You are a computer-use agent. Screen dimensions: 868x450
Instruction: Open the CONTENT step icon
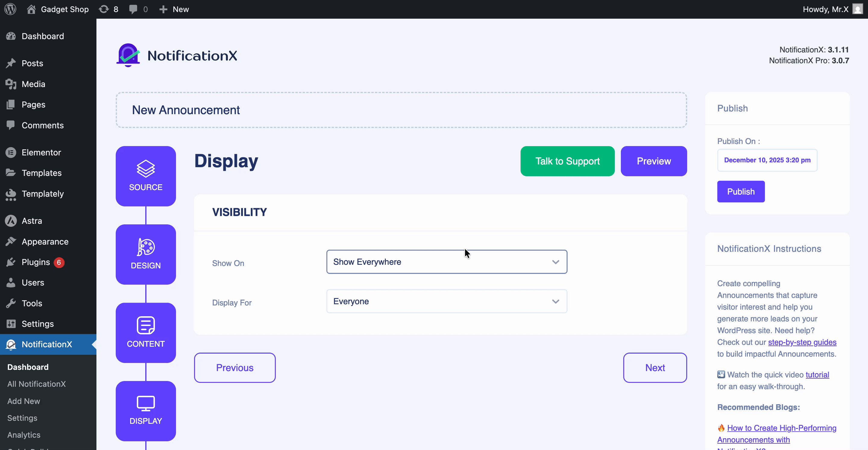pos(146,333)
